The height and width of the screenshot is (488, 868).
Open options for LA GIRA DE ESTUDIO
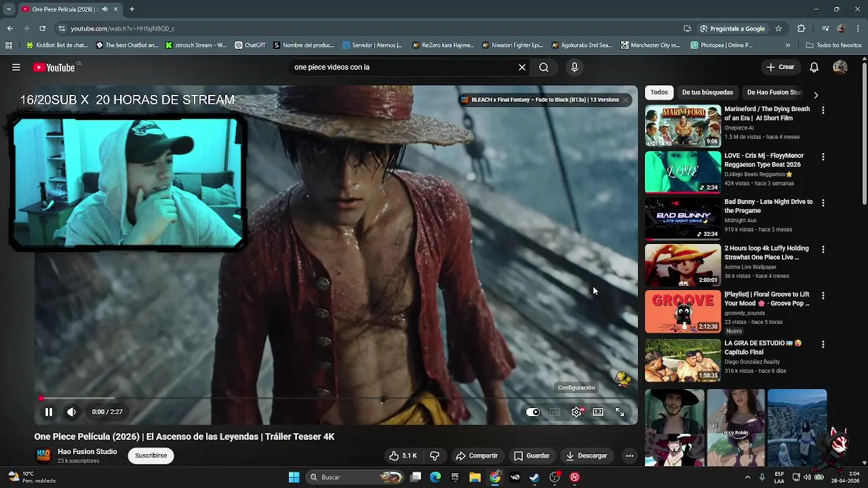[x=823, y=344]
